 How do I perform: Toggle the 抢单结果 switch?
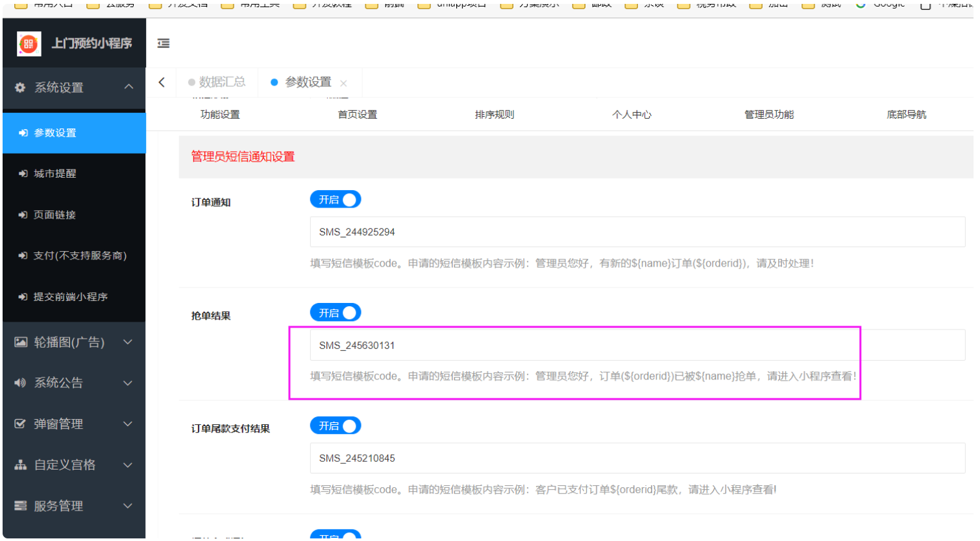click(x=336, y=313)
